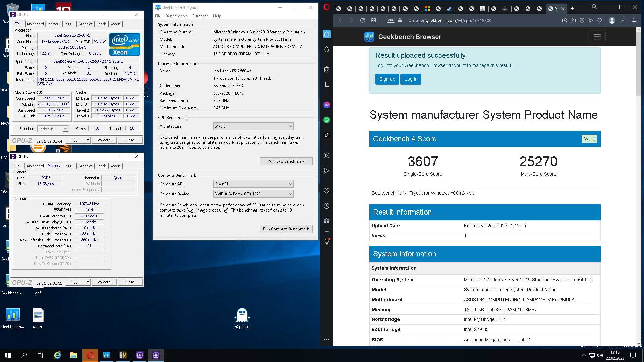Open WhatsApp in Opera sidebar
Image resolution: width=644 pixels, height=362 pixels.
[x=327, y=120]
